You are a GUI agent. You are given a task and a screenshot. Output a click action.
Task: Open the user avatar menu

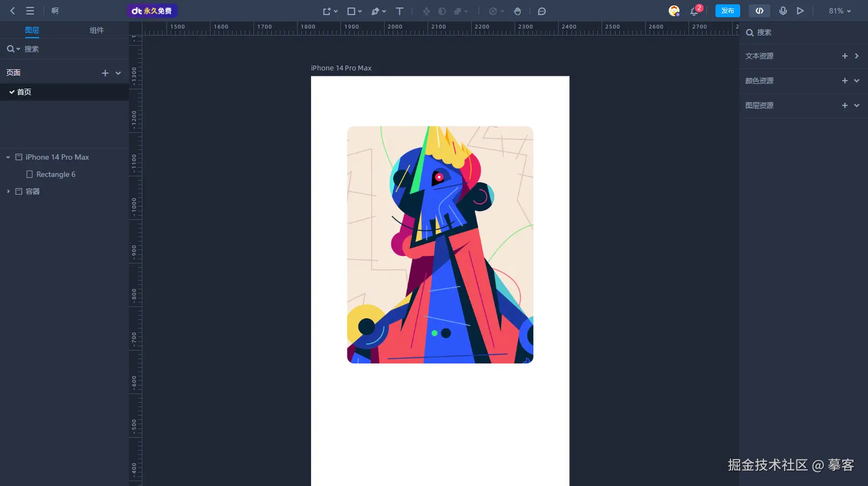click(674, 11)
